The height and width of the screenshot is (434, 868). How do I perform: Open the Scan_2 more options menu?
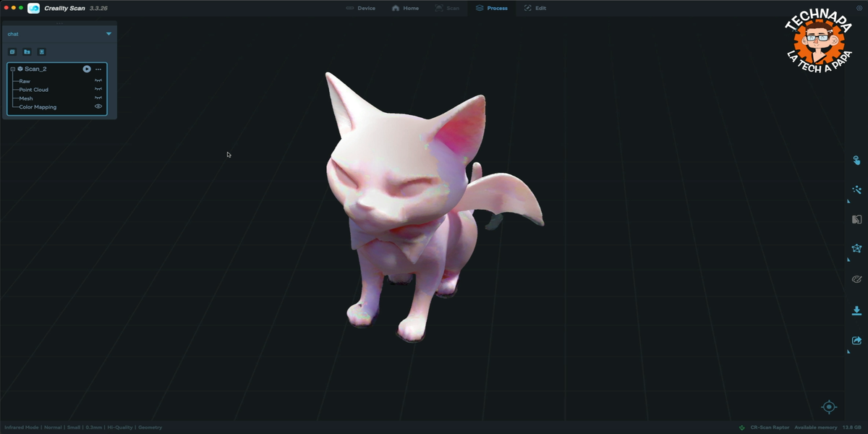pos(98,69)
